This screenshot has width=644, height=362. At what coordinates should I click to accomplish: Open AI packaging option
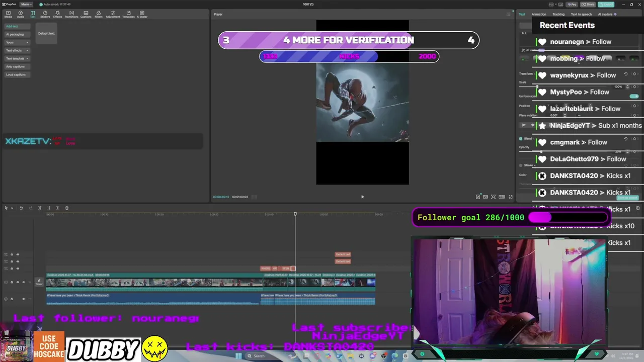(17, 34)
